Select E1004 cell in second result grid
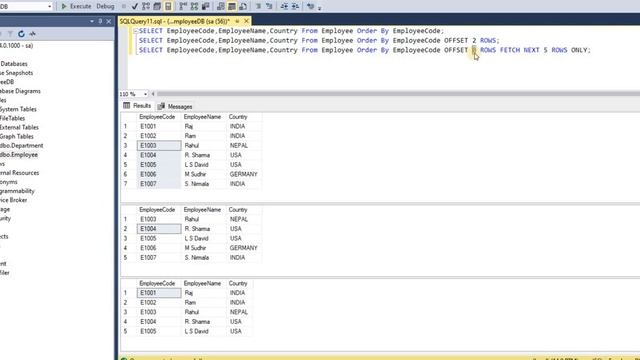 (x=159, y=229)
